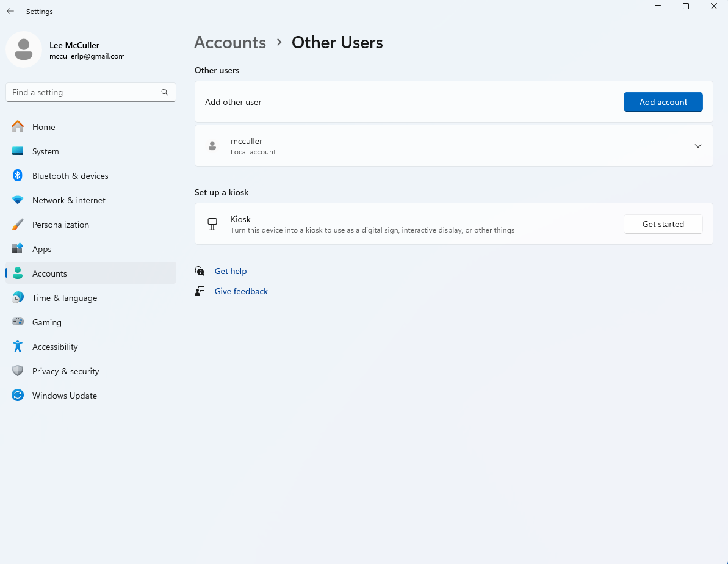Click the back arrow in Settings title bar

[x=10, y=11]
